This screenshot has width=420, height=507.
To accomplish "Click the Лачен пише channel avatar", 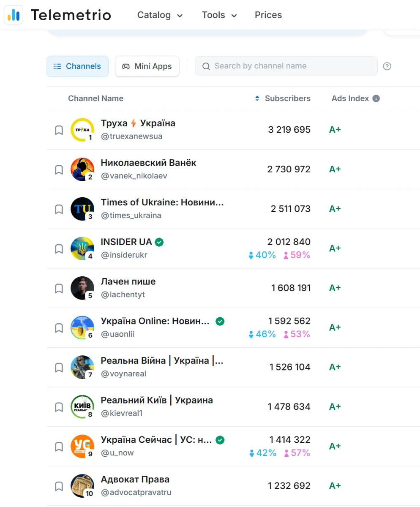I will coord(82,288).
